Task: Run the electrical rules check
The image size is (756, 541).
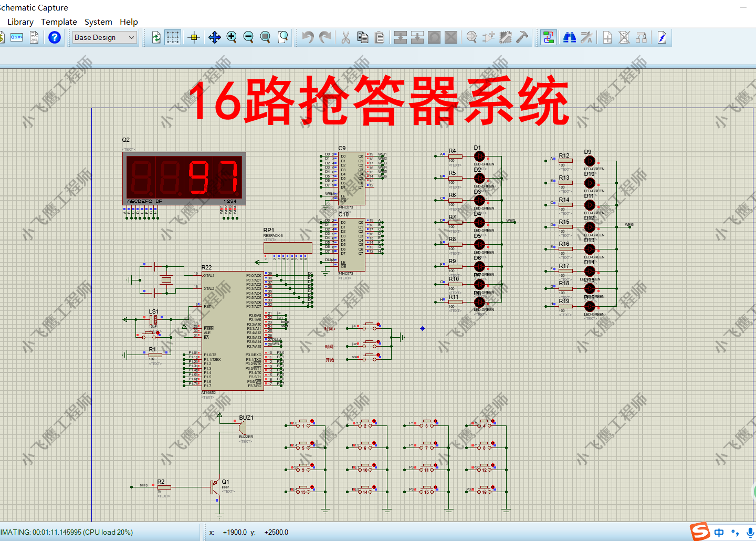Action: pyautogui.click(x=662, y=37)
